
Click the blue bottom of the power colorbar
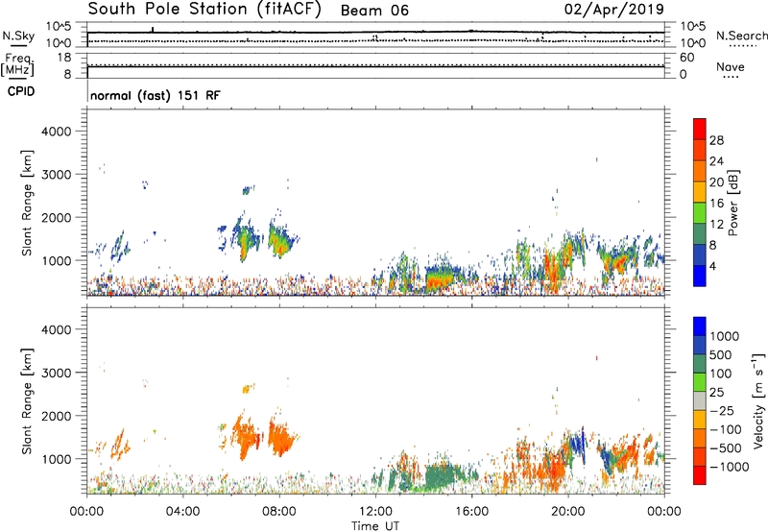point(700,276)
